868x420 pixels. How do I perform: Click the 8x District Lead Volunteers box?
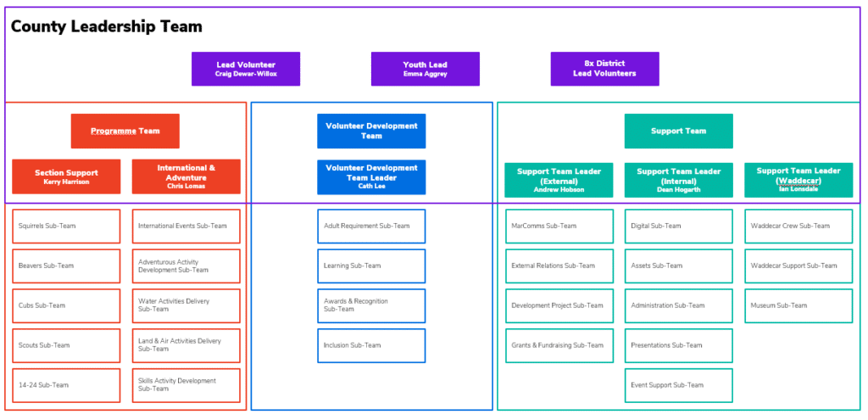(604, 69)
